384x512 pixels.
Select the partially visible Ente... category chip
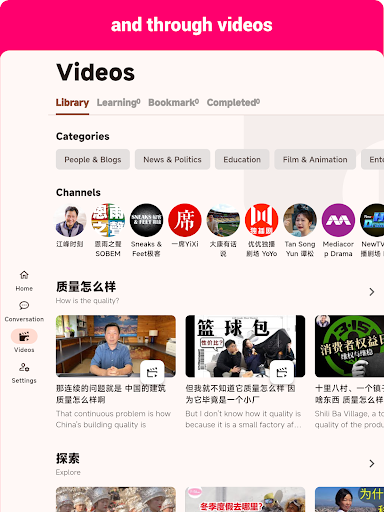pyautogui.click(x=373, y=159)
